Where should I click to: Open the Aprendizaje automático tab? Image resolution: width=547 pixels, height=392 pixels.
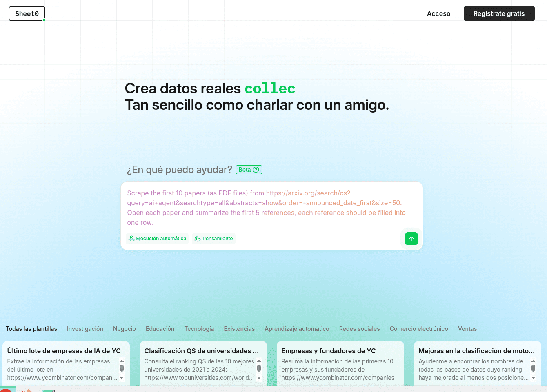tap(297, 329)
